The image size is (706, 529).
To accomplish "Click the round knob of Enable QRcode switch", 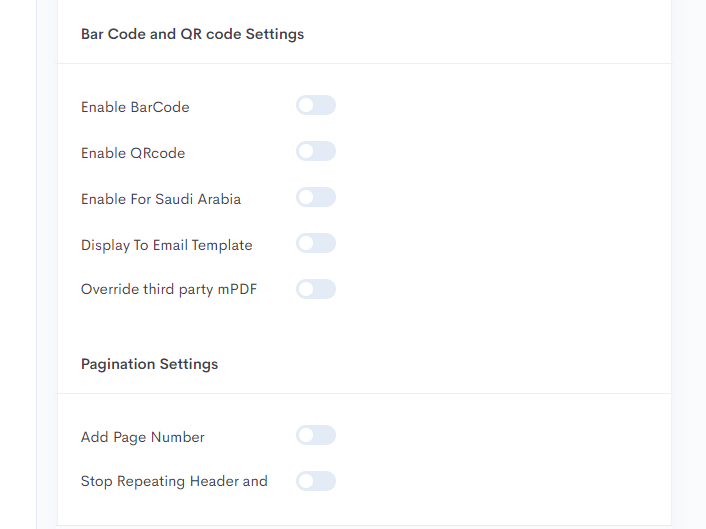I will coord(306,151).
